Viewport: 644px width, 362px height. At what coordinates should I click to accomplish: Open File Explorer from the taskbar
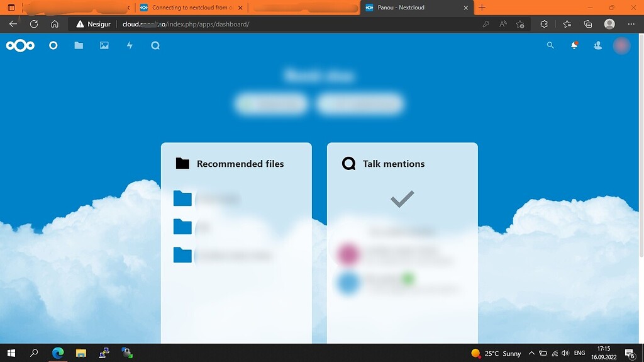(x=80, y=353)
